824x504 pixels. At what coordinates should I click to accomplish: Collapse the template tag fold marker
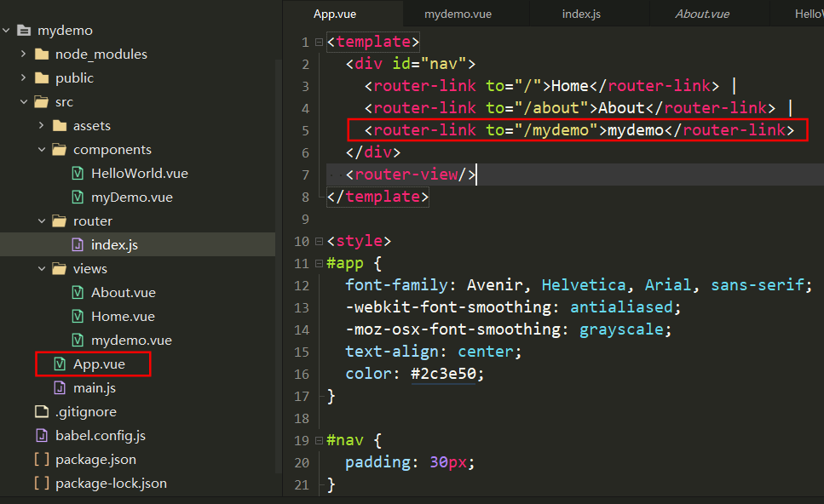[319, 42]
